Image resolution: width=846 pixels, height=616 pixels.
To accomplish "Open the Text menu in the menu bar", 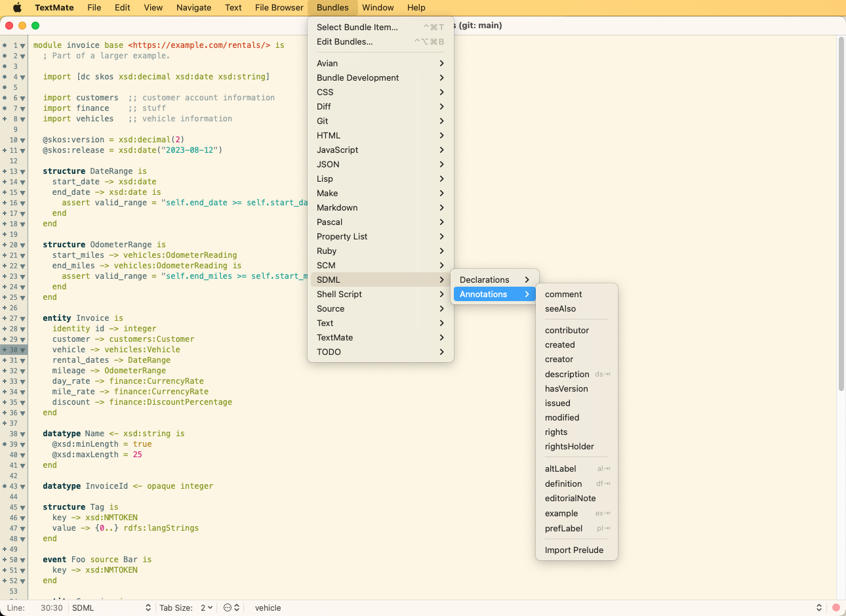I will tap(233, 7).
